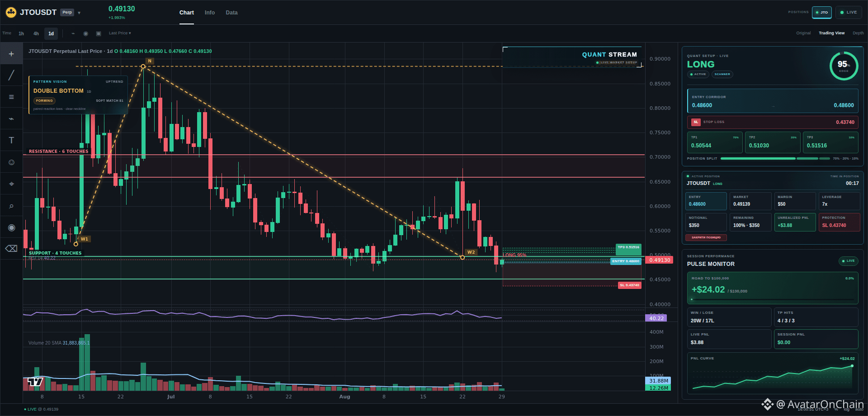This screenshot has width=868, height=416.
Task: Click the red close position button
Action: (706, 237)
